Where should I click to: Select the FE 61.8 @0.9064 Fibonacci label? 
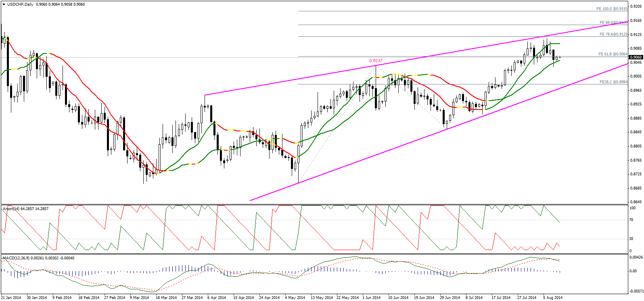pos(613,54)
